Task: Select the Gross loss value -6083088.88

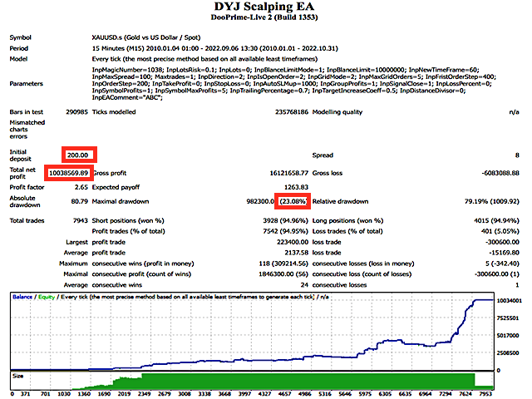Action: tap(500, 173)
